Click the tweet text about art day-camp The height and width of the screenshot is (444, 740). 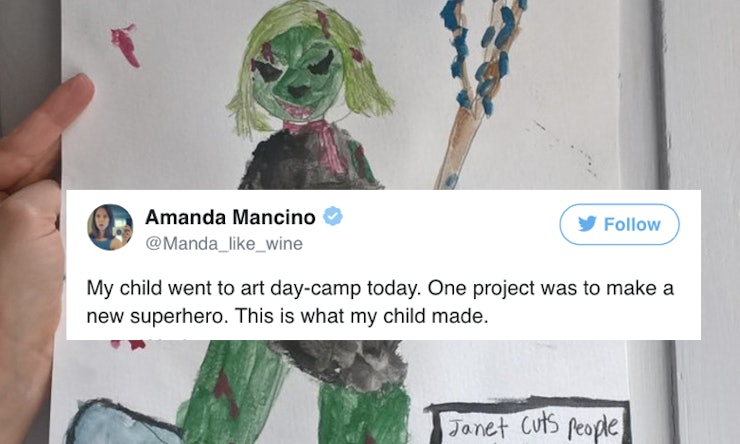point(380,302)
